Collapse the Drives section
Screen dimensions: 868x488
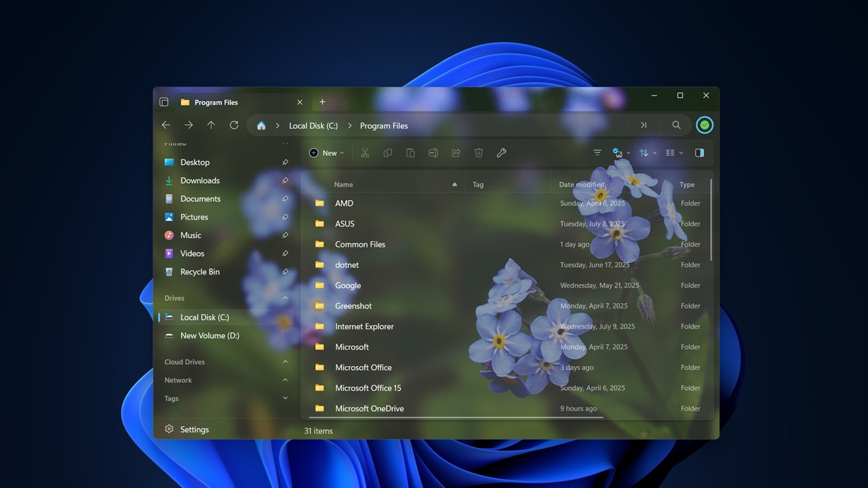point(285,298)
